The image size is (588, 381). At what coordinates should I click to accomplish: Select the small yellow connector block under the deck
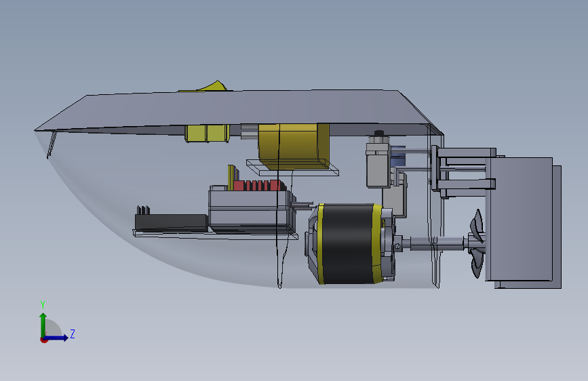coord(207,134)
